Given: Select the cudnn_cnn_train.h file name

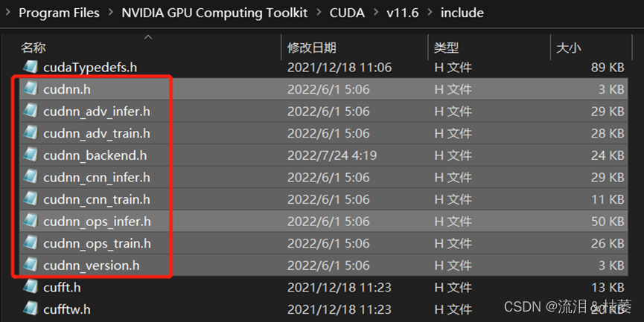Looking at the screenshot, I should point(97,199).
